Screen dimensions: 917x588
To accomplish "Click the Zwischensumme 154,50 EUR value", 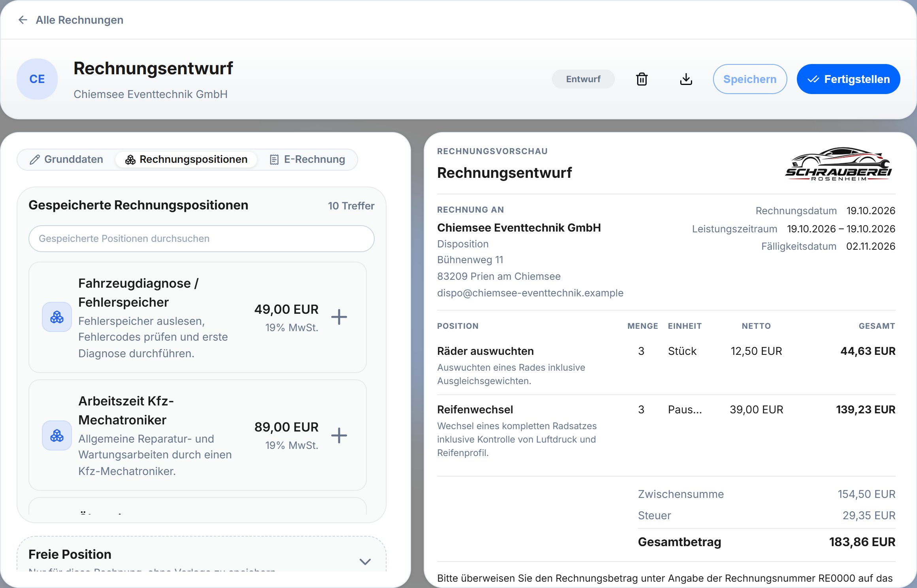I will tap(866, 494).
